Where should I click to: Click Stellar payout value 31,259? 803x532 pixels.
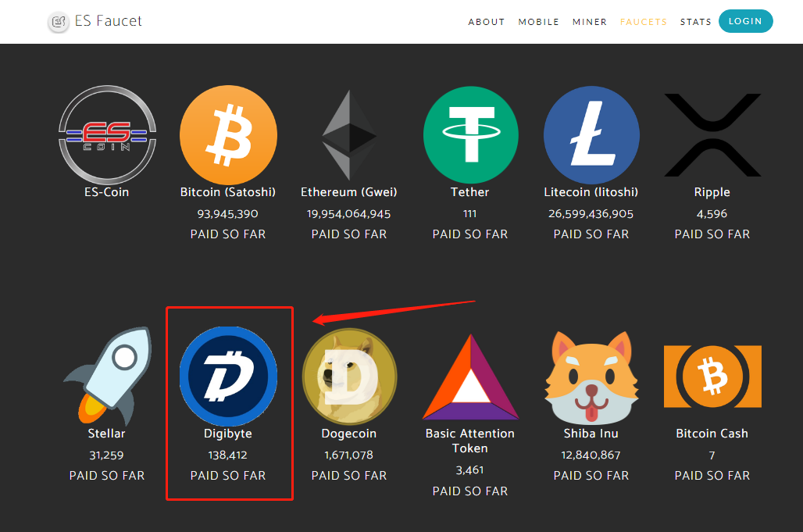point(106,455)
